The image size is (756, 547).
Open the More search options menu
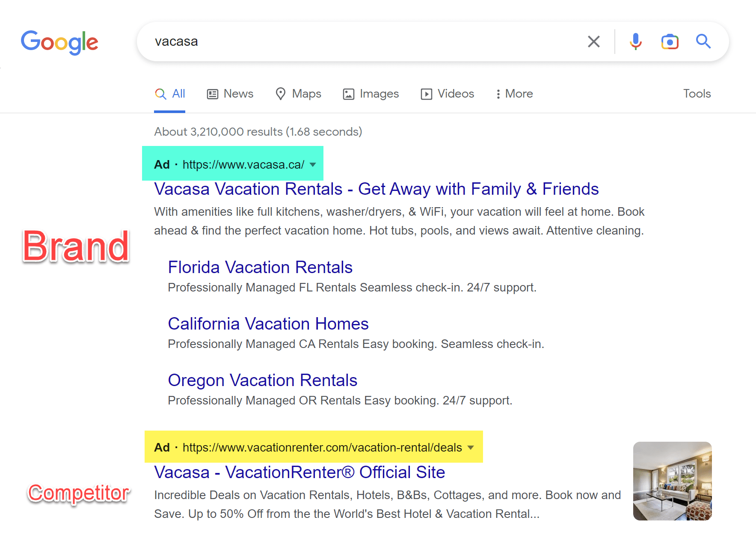[514, 94]
